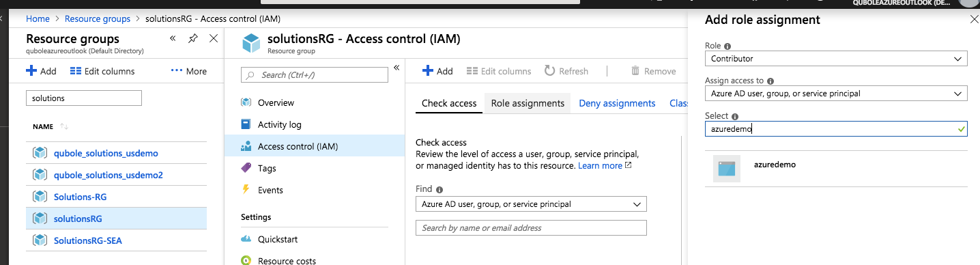This screenshot has width=980, height=265.
Task: Sort resource groups by NAME
Action: click(51, 126)
